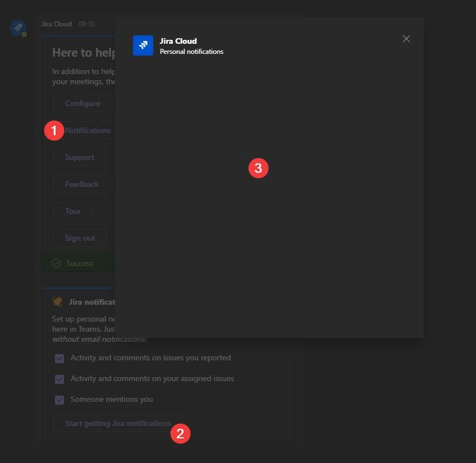Click the 'Success' status text
This screenshot has width=476, height=463.
[x=80, y=263]
